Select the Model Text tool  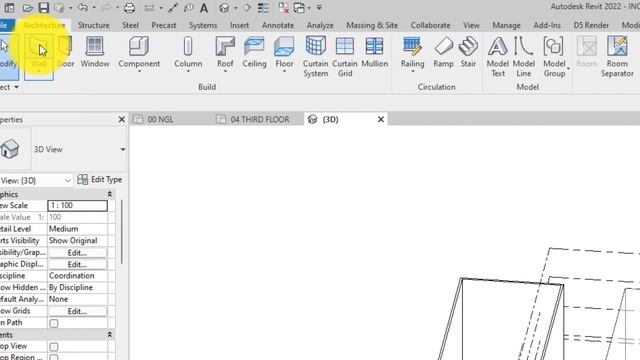(498, 56)
